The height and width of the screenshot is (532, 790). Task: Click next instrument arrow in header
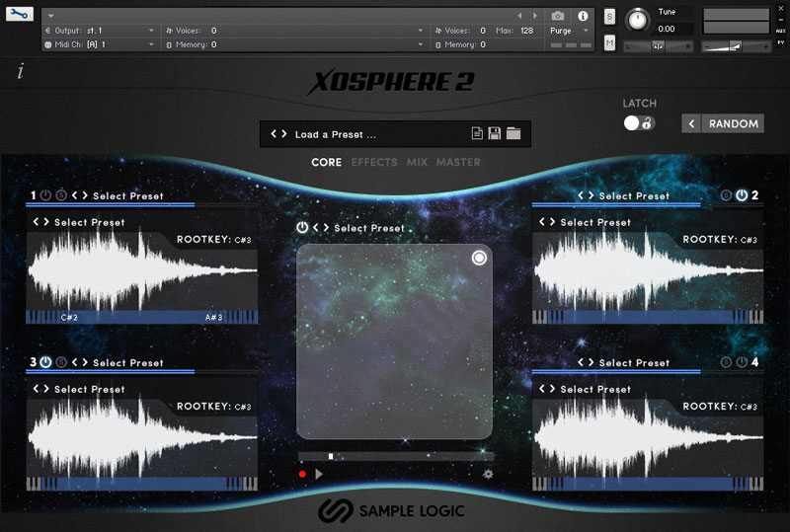[535, 16]
